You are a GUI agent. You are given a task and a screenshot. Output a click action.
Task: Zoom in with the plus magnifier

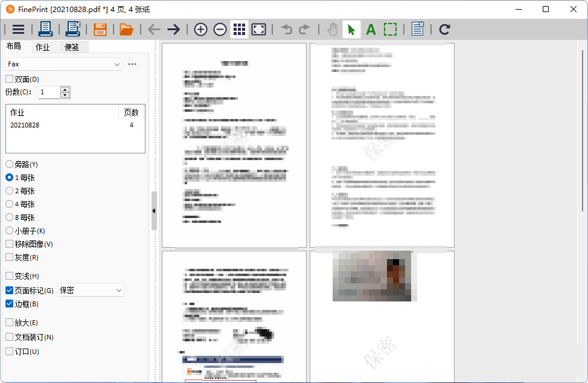[200, 29]
